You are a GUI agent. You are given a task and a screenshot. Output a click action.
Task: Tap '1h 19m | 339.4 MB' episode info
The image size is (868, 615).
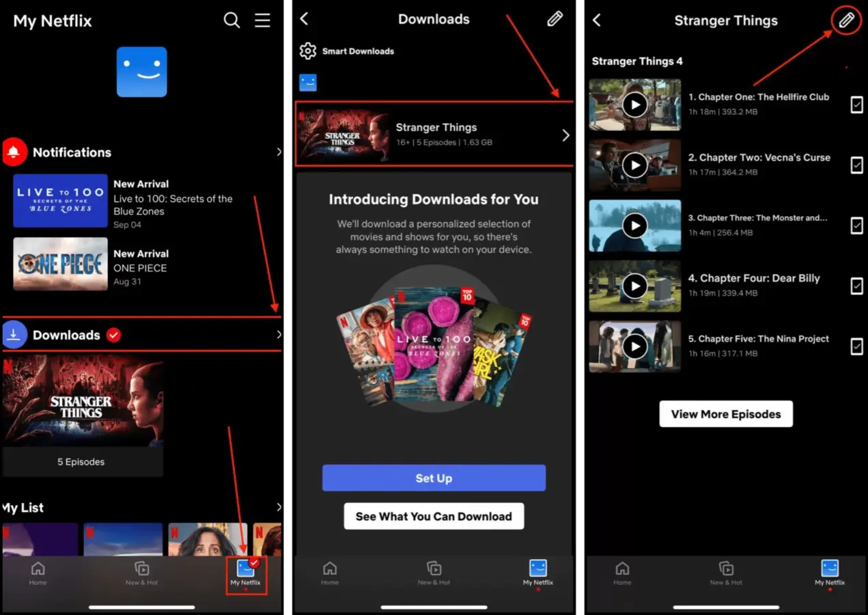tap(723, 293)
